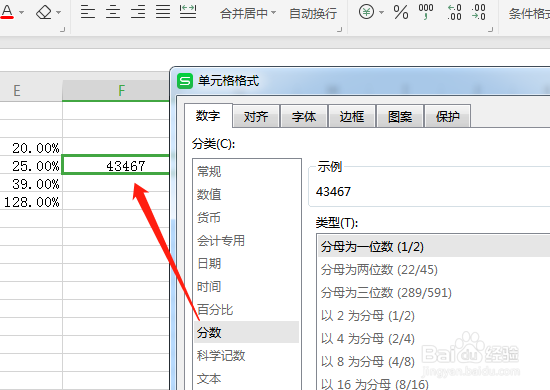Choose 分母为两位数 (22/45) type
550x390 pixels.
(434, 270)
